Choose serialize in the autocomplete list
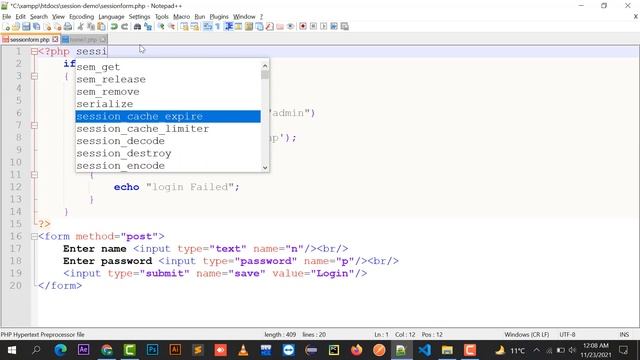The width and height of the screenshot is (640, 360). [168, 104]
